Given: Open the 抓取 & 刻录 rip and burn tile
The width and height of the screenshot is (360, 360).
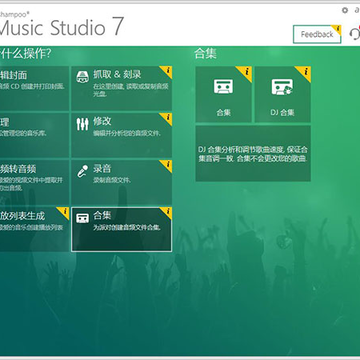Looking at the screenshot, I should pyautogui.click(x=122, y=88).
